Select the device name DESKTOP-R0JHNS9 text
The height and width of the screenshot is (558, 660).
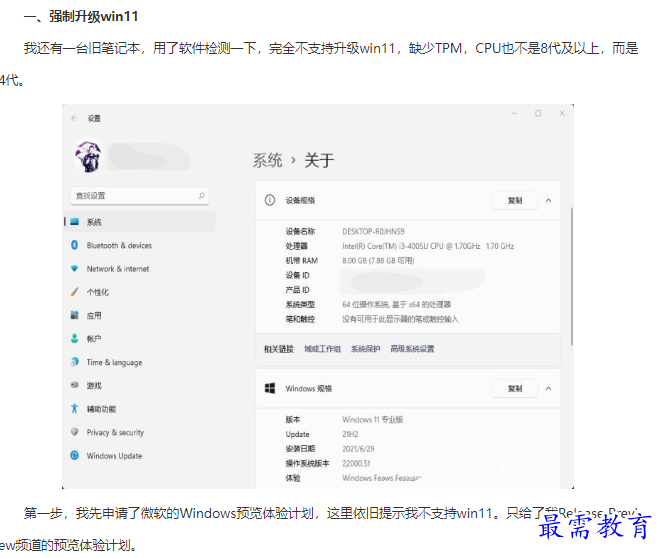tap(373, 231)
